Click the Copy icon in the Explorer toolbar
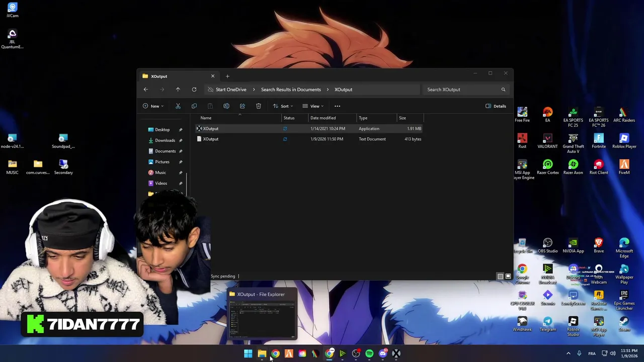Image resolution: width=644 pixels, height=362 pixels. point(194,106)
